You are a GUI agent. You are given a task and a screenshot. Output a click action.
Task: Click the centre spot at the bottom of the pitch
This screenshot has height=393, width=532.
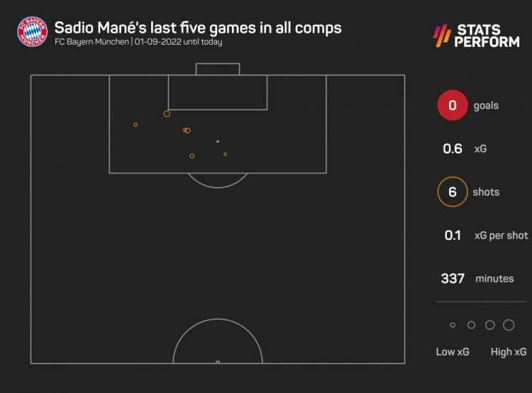click(x=218, y=362)
